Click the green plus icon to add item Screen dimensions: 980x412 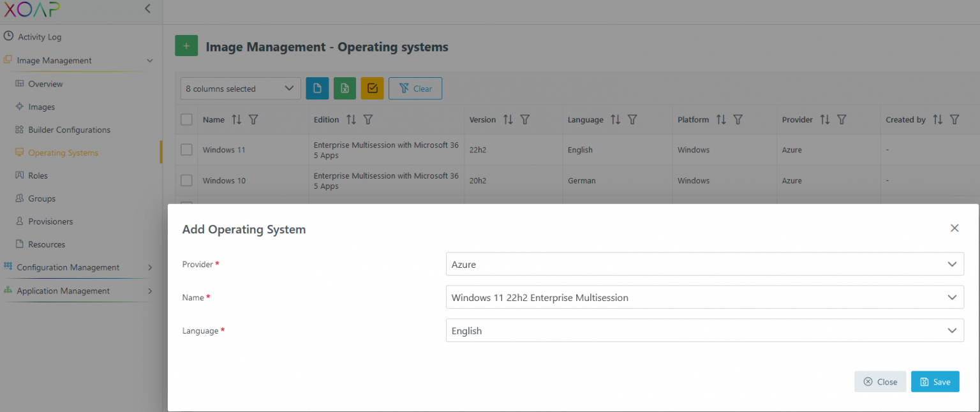click(186, 45)
